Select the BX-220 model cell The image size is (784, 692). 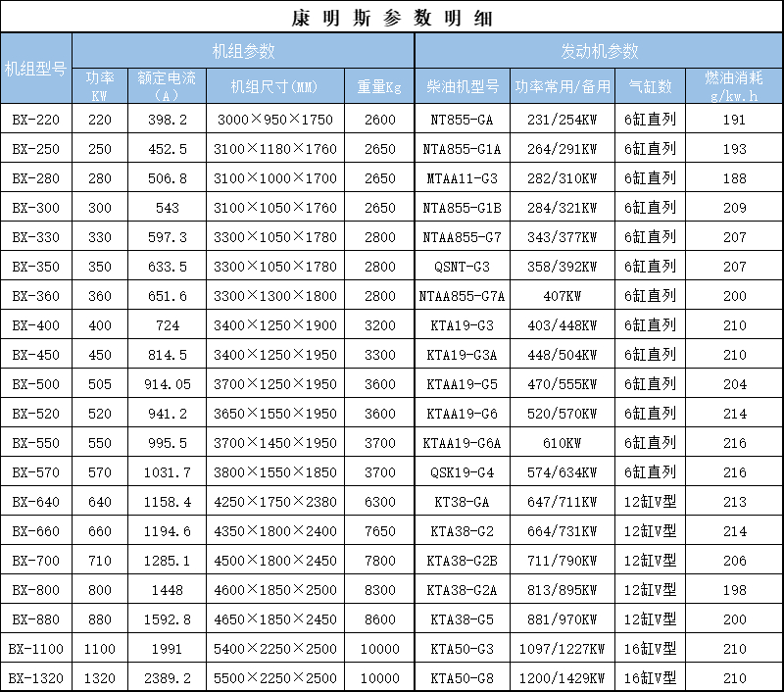coord(36,119)
